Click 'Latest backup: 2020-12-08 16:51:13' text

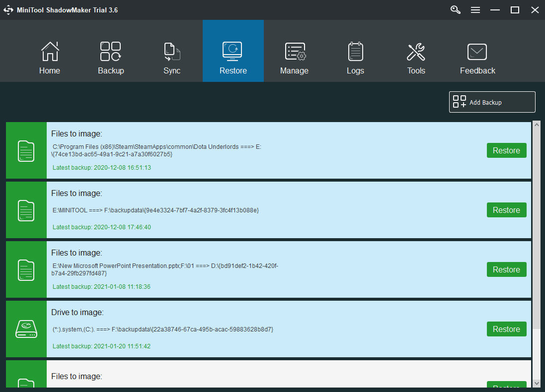click(101, 168)
